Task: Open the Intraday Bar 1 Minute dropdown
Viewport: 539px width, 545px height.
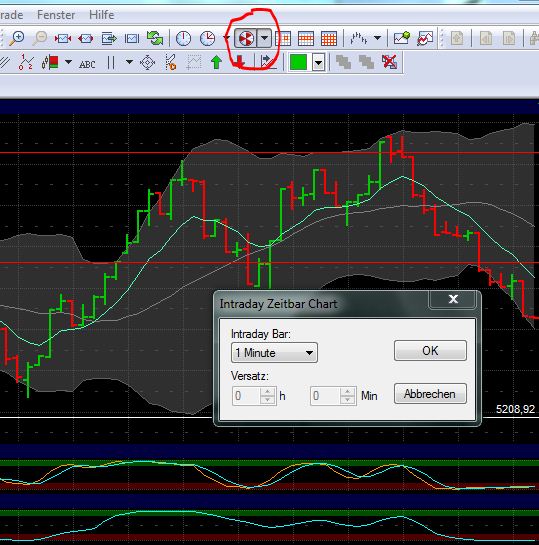Action: tap(274, 353)
